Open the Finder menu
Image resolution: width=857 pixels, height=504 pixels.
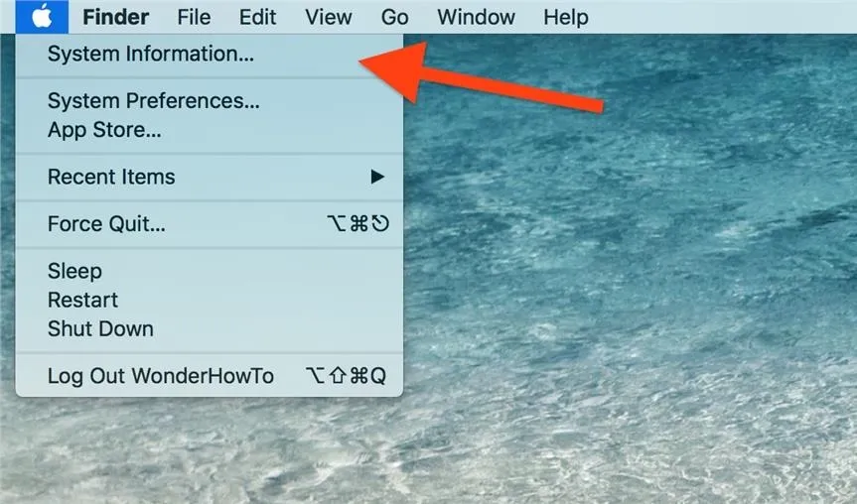tap(115, 17)
